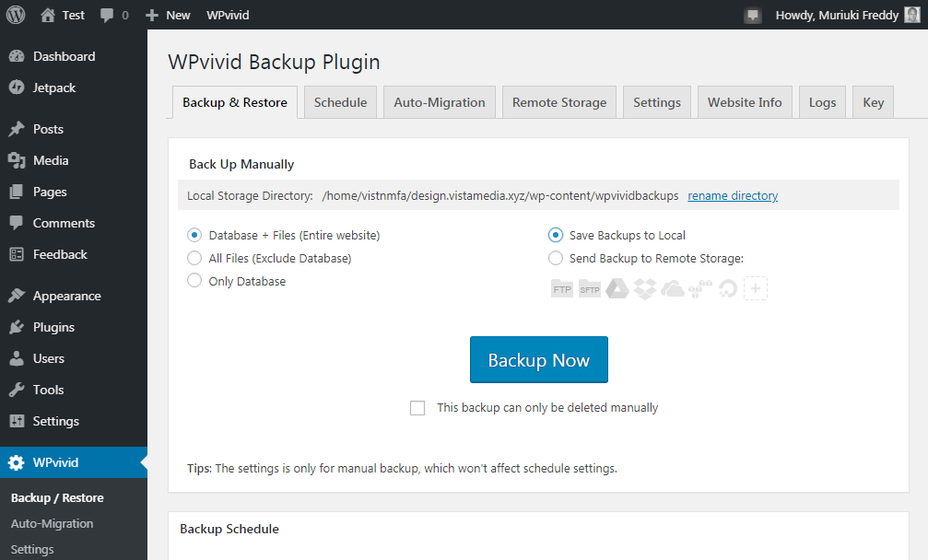Pick the Amazon S3 storage icon
Screen dimensions: 928x560
[700, 288]
